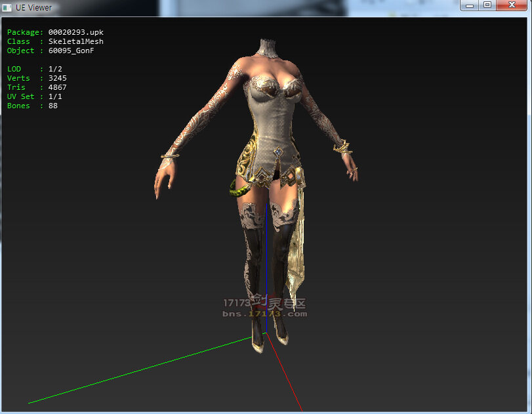The height and width of the screenshot is (414, 532).
Task: Click the Bones label
Action: coord(18,106)
